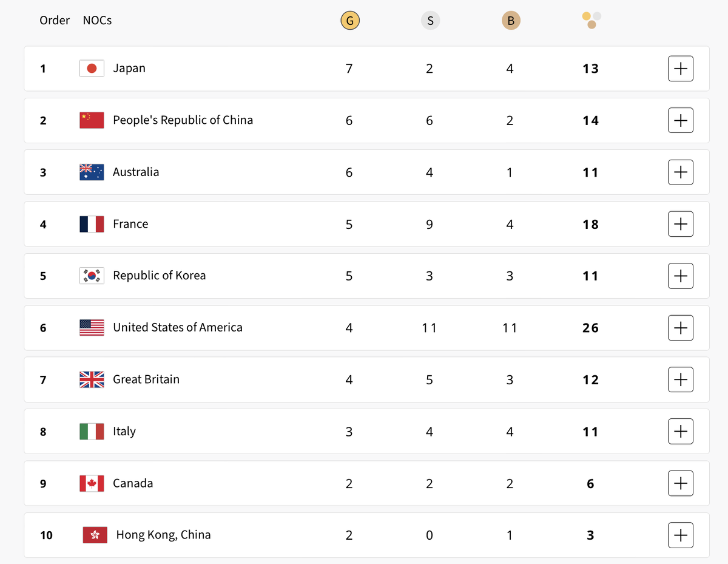Click the Republic of Korea flag
Image resolution: width=728 pixels, height=564 pixels.
click(x=92, y=276)
